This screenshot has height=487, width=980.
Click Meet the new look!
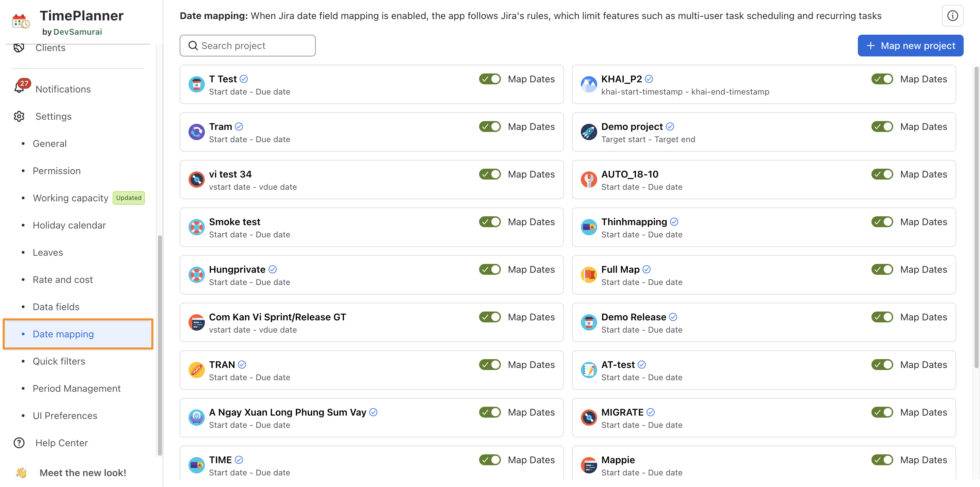pyautogui.click(x=83, y=473)
